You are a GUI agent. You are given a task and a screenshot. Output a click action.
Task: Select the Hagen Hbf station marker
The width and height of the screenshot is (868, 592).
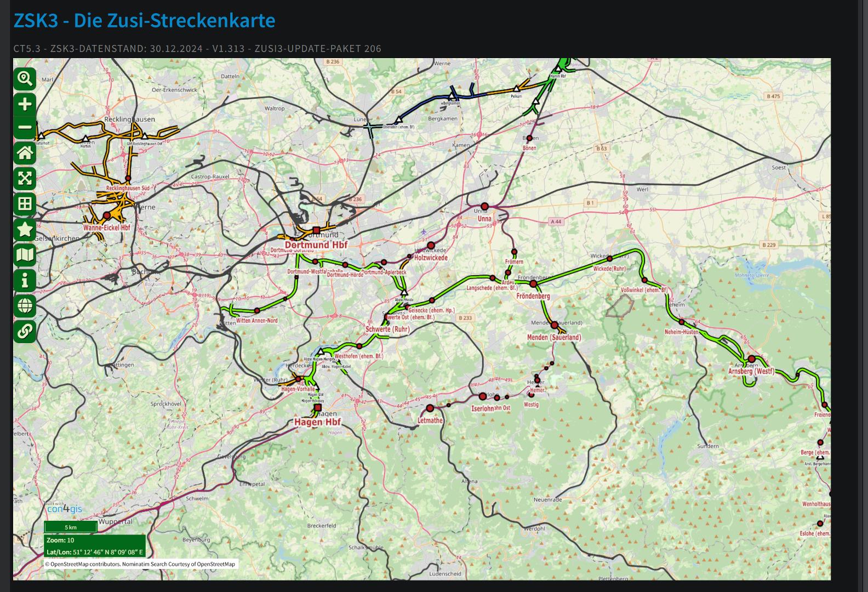(x=318, y=408)
